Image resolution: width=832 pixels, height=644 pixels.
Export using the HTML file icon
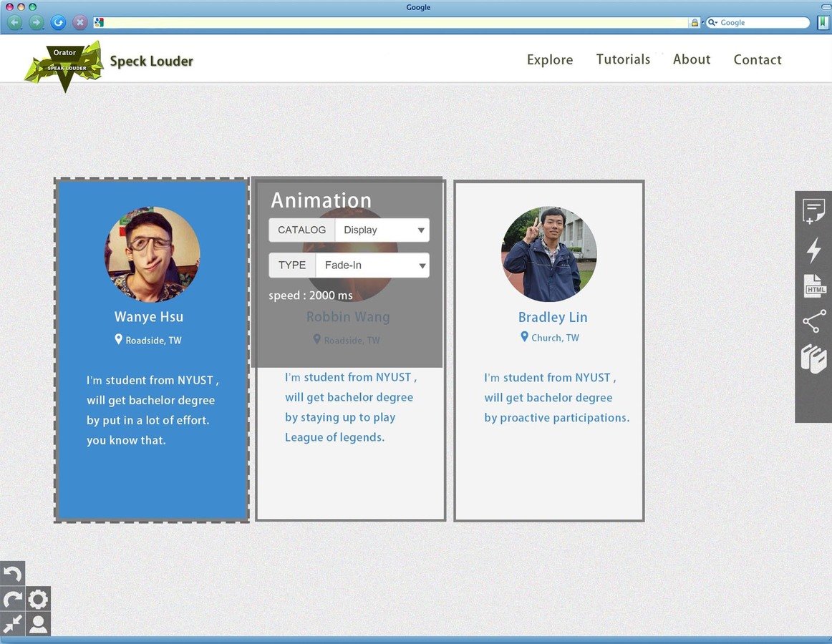(x=815, y=286)
